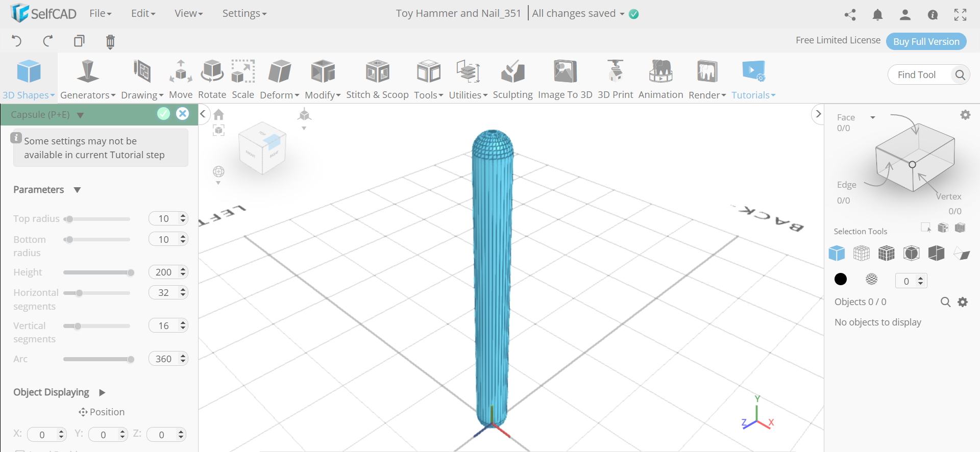
Task: Open the Edit menu
Action: tap(143, 13)
